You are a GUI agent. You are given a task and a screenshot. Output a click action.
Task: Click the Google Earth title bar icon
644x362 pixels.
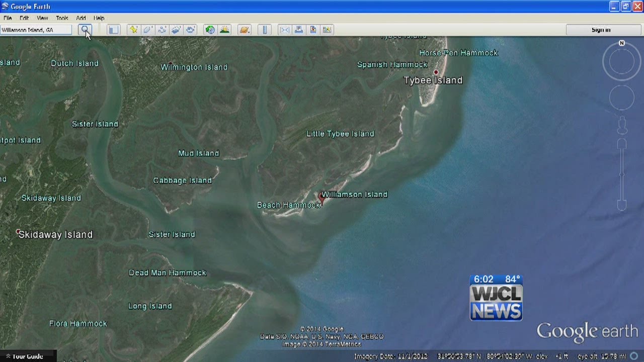(5, 7)
